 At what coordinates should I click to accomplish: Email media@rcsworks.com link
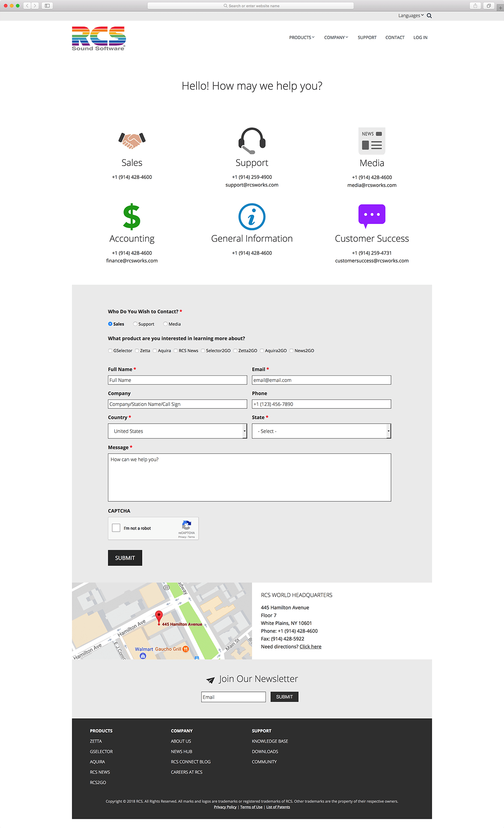372,185
